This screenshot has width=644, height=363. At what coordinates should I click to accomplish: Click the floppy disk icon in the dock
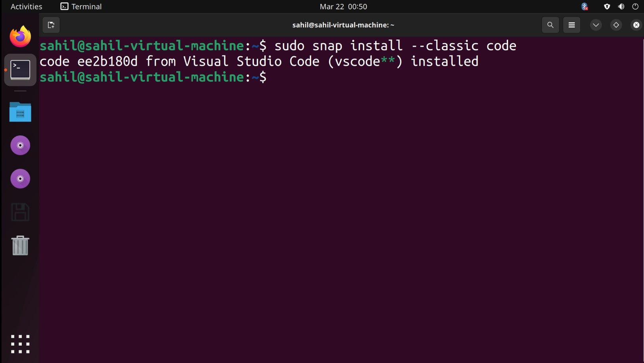(20, 212)
